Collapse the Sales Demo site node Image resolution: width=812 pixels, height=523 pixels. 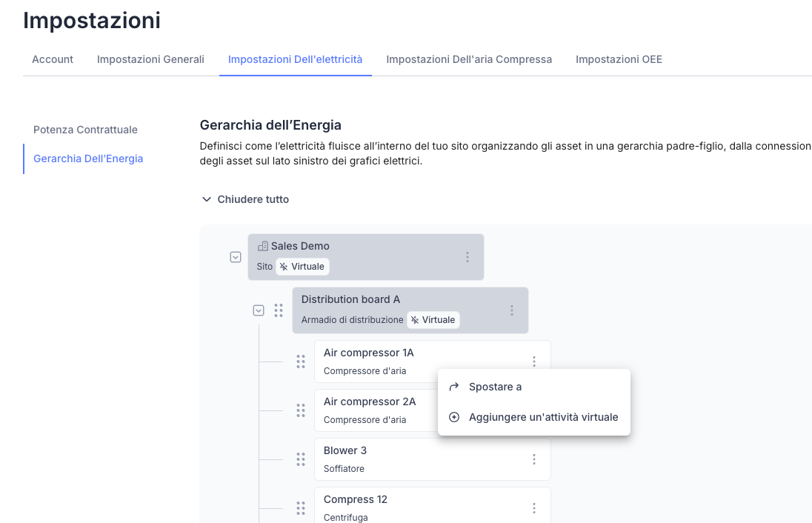click(236, 257)
